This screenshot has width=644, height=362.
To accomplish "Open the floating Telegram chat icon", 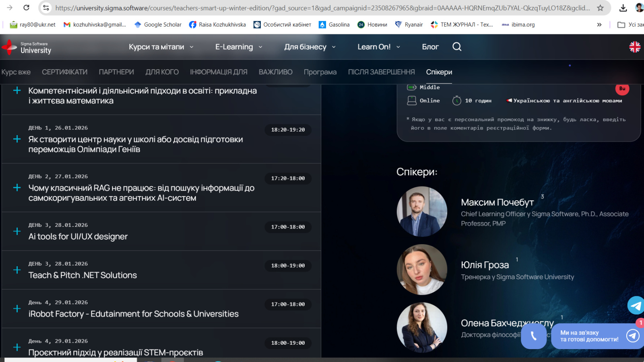I will coord(636,306).
